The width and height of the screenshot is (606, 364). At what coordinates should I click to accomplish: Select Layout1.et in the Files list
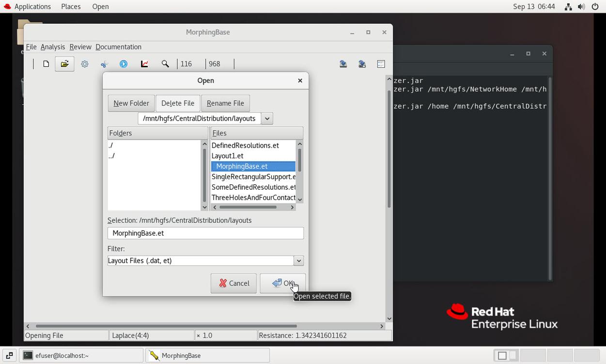(228, 156)
